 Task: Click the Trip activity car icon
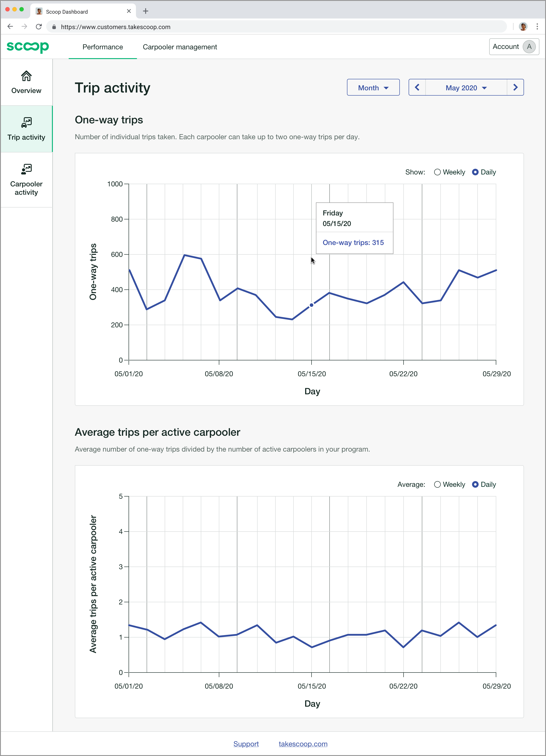coord(26,123)
